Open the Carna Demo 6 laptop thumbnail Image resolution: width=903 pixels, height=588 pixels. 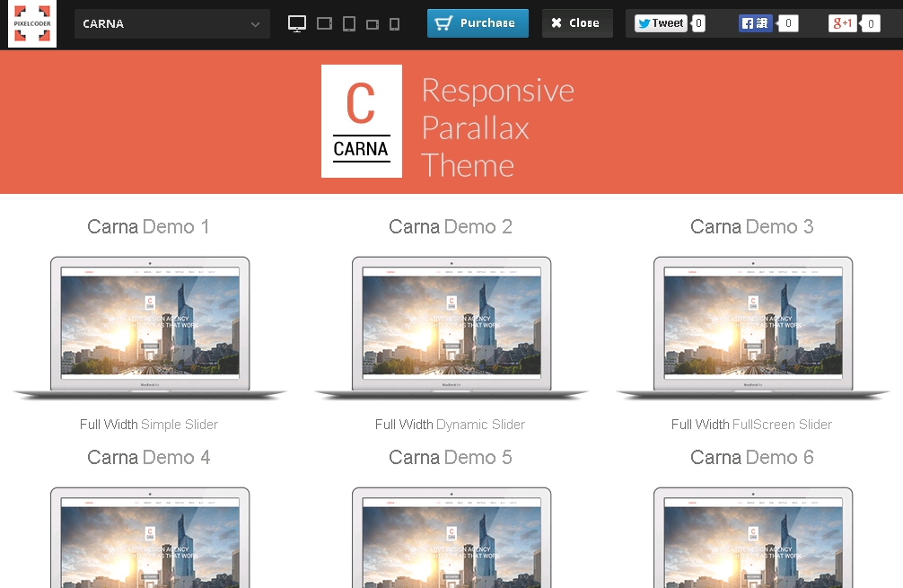pyautogui.click(x=753, y=539)
